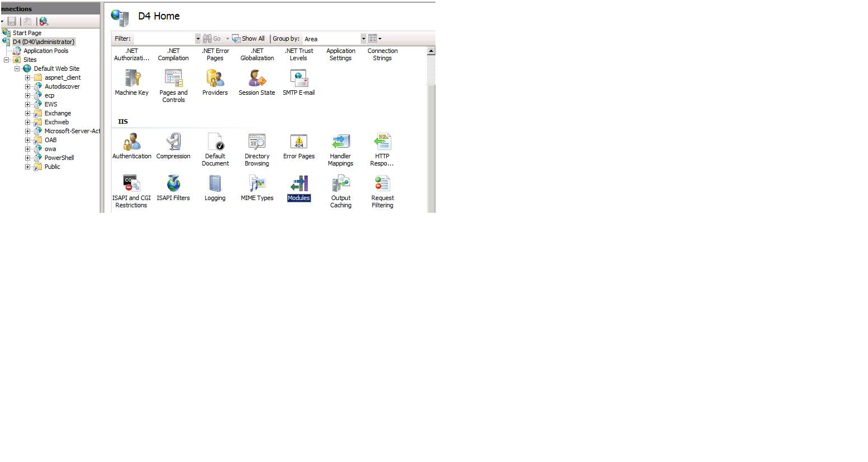Click into the Filter text field
This screenshot has height=462, width=868.
[164, 39]
